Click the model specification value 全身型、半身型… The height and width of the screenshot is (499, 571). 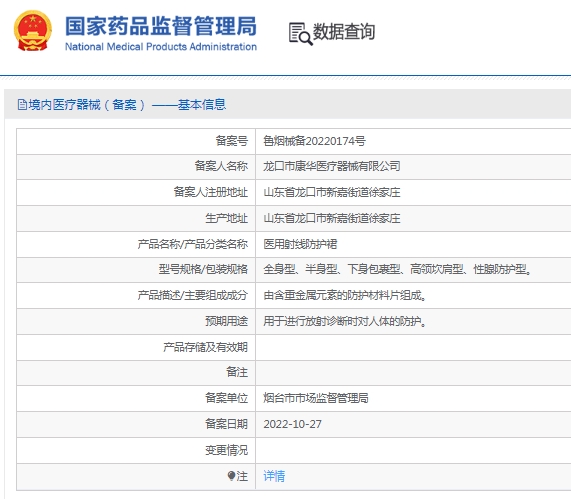coord(397,270)
